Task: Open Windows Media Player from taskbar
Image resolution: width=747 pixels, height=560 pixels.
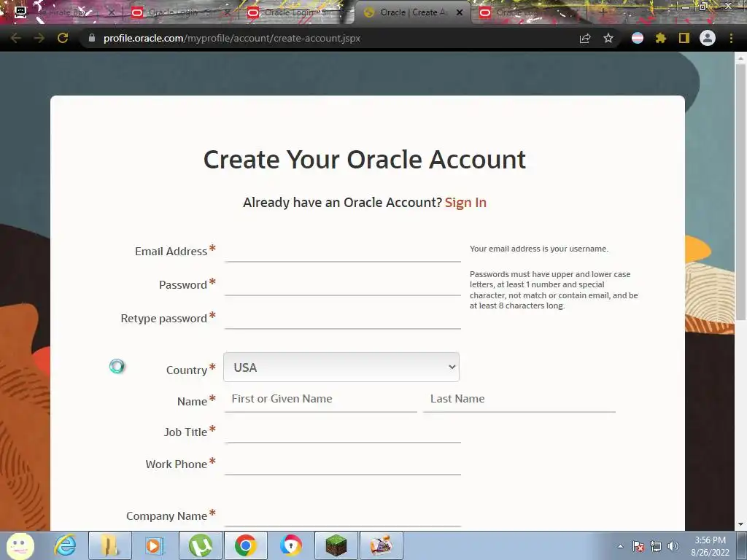Action: (x=155, y=545)
